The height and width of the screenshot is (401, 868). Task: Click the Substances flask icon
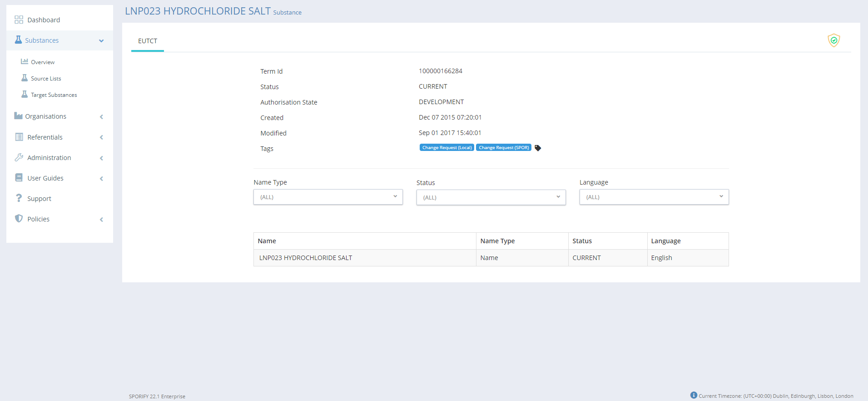pyautogui.click(x=18, y=40)
